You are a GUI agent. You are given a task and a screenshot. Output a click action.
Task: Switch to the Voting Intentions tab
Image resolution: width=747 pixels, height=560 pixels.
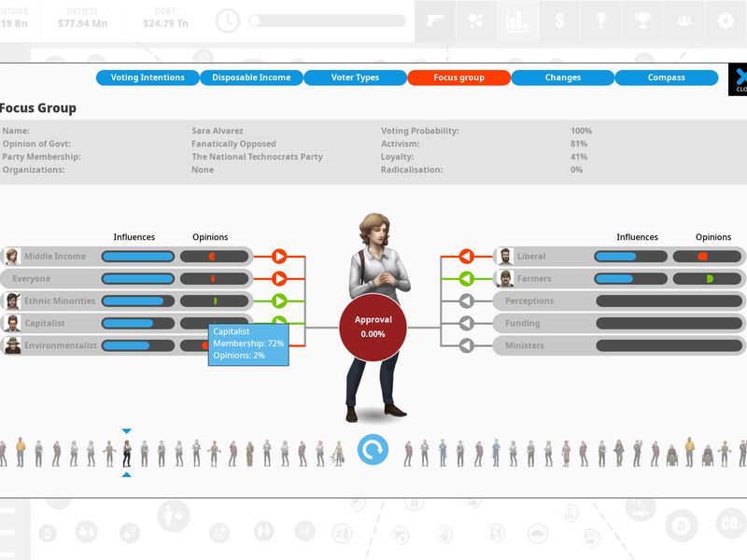point(148,77)
